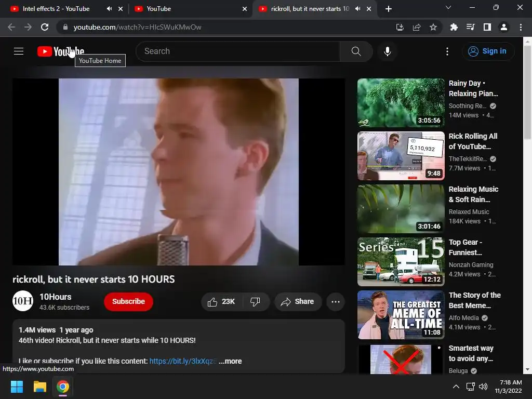This screenshot has width=532, height=399.
Task: Click the Soothing Re... channel name
Action: tap(467, 106)
